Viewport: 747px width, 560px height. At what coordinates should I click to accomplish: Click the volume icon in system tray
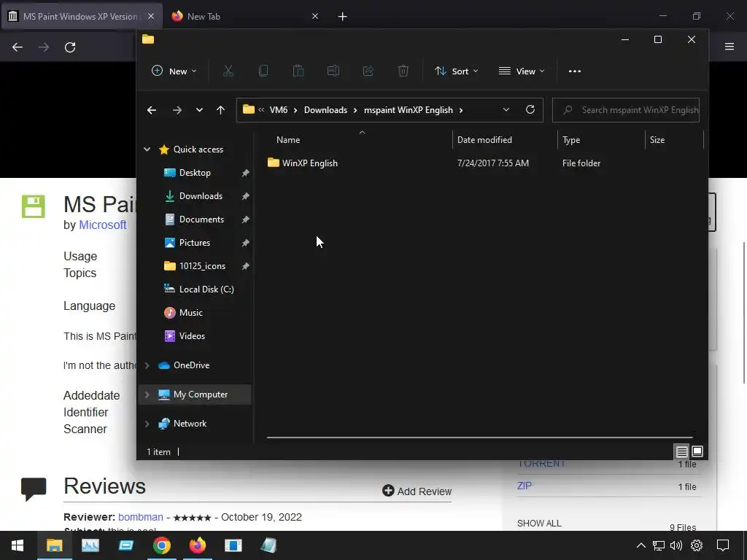(676, 545)
